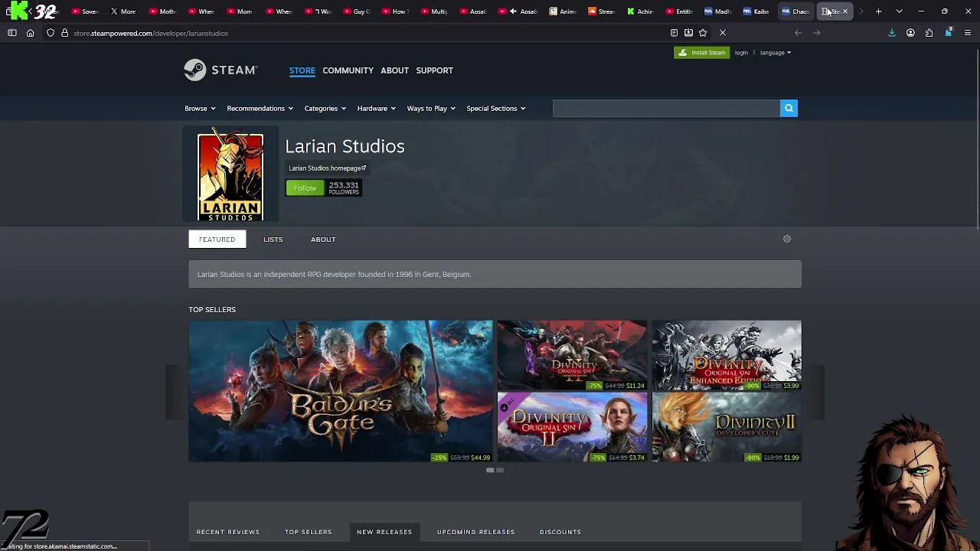
Task: Open the ABOUT menu in header
Action: pos(394,70)
